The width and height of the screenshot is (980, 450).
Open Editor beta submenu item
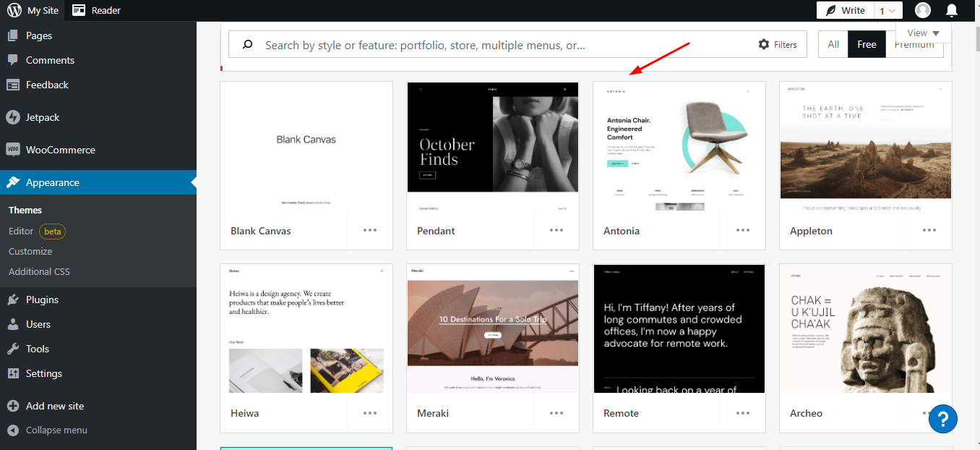[37, 232]
